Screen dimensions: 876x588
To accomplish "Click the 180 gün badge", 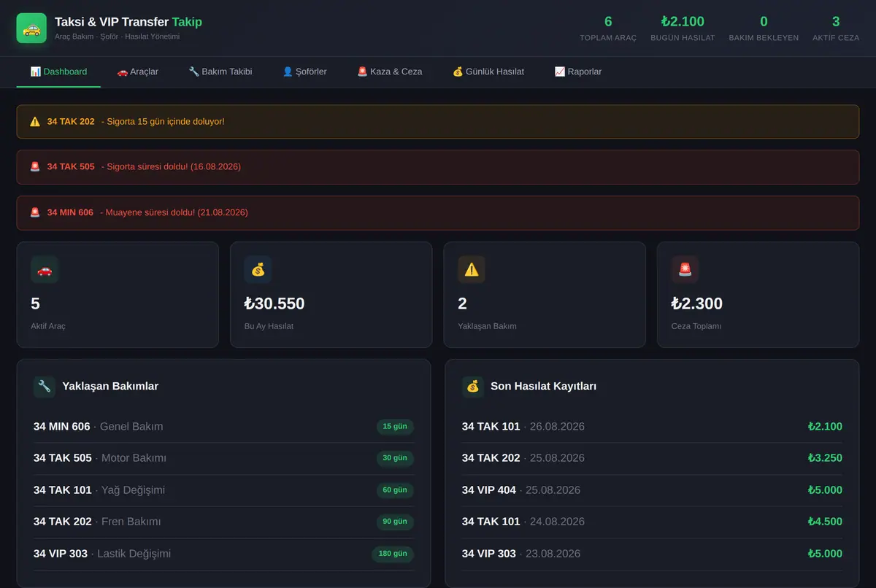I will click(x=393, y=554).
